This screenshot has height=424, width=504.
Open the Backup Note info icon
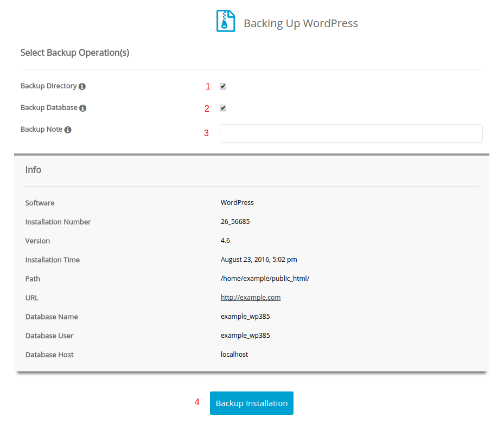[68, 130]
